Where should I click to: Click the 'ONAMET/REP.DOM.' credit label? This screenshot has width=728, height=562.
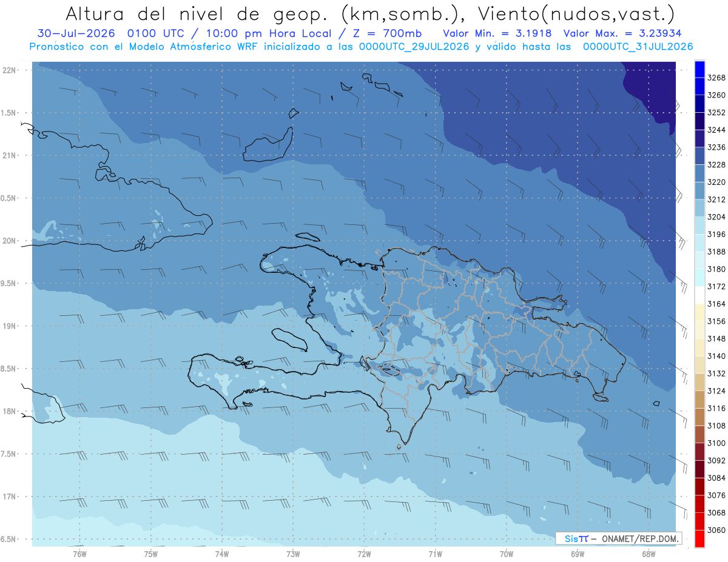click(x=640, y=538)
